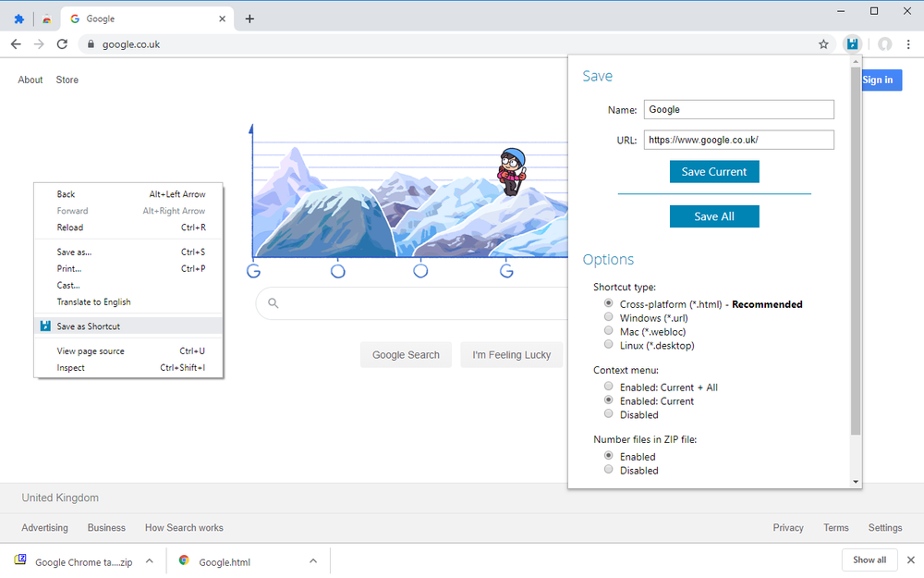924x578 pixels.
Task: Choose Back in the context menu
Action: pyautogui.click(x=128, y=194)
